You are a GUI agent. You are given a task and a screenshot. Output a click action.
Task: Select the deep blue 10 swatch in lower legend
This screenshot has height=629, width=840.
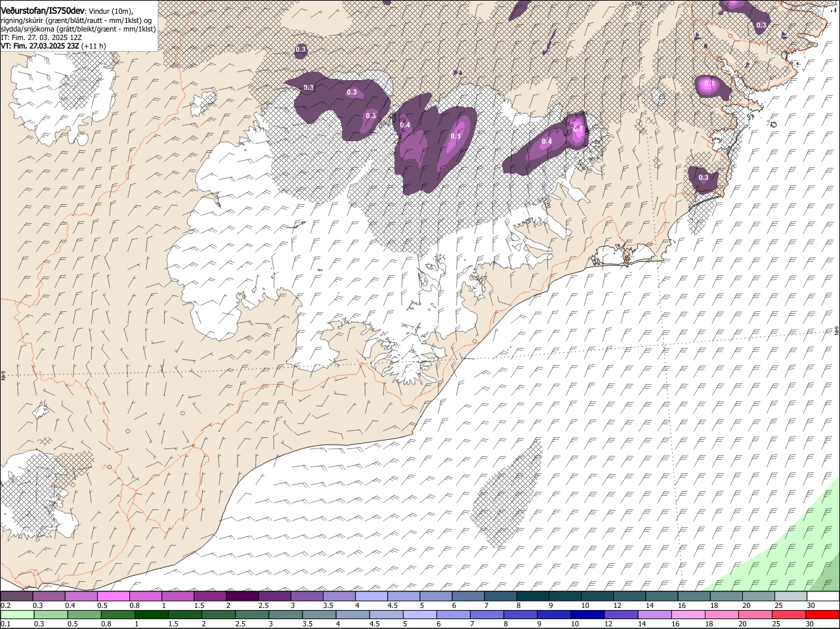pos(587,615)
